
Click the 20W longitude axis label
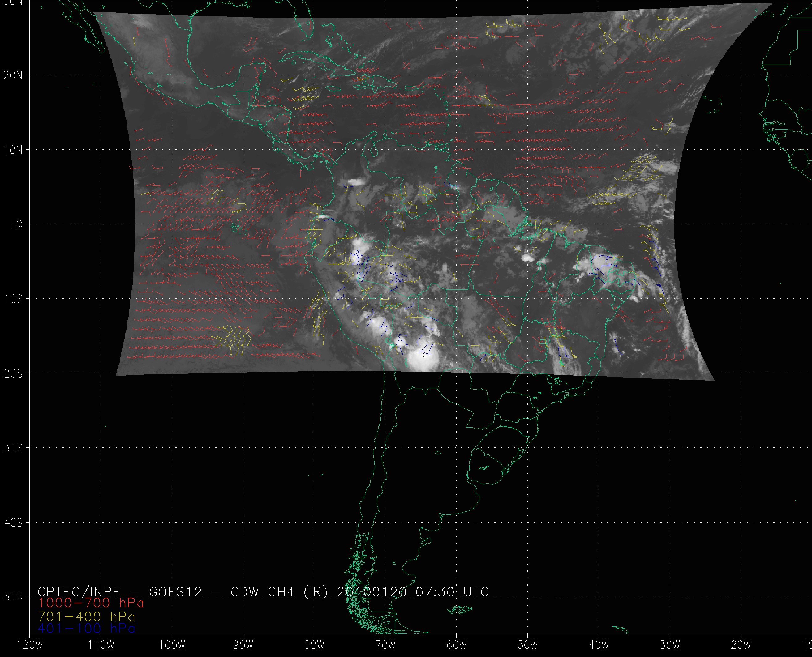(x=741, y=645)
